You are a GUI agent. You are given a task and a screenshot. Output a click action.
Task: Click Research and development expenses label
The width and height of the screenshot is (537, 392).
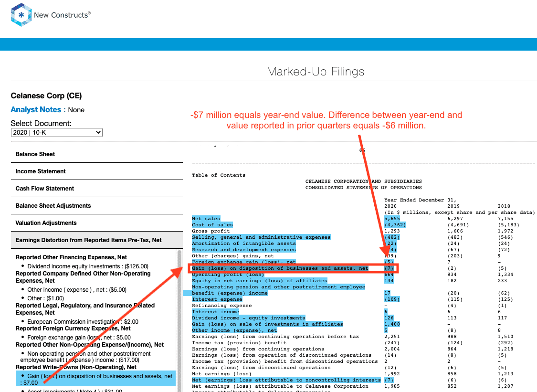coord(244,249)
